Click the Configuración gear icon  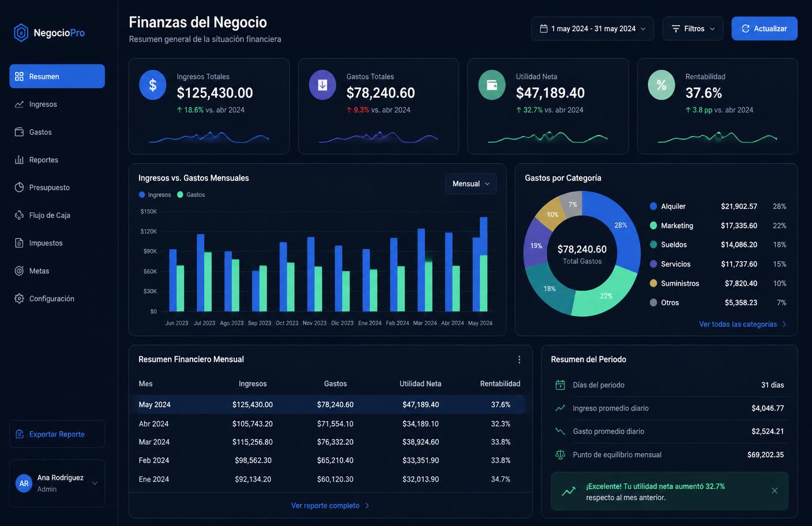(x=19, y=298)
